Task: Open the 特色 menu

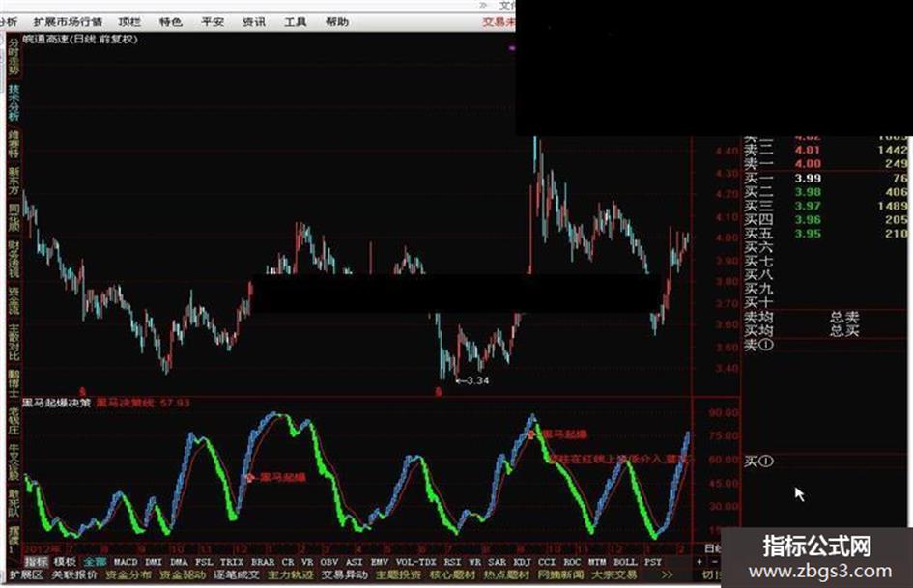Action: 171,22
